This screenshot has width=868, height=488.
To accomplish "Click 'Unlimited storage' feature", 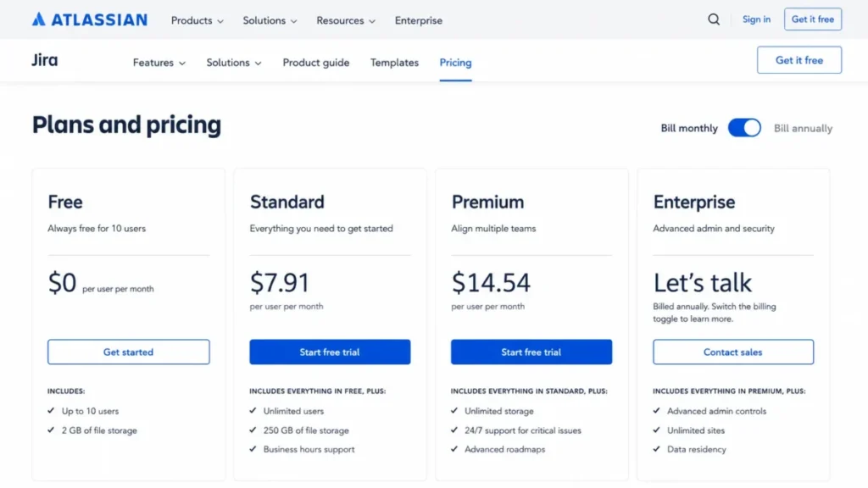I will pos(499,411).
